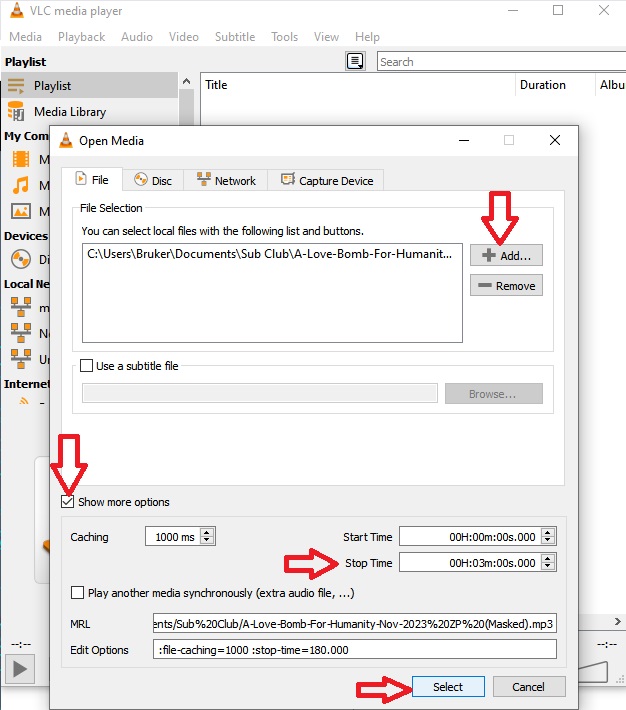
Task: Click the Remove button
Action: [x=506, y=285]
